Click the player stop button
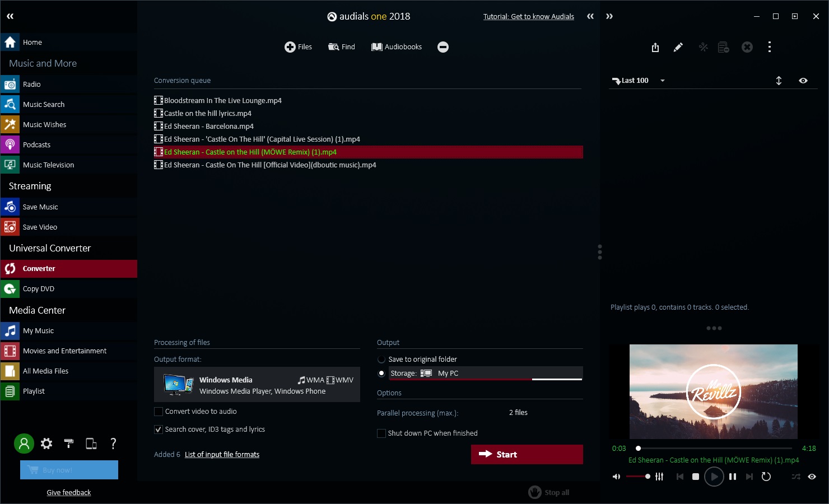The height and width of the screenshot is (504, 829). 696,477
